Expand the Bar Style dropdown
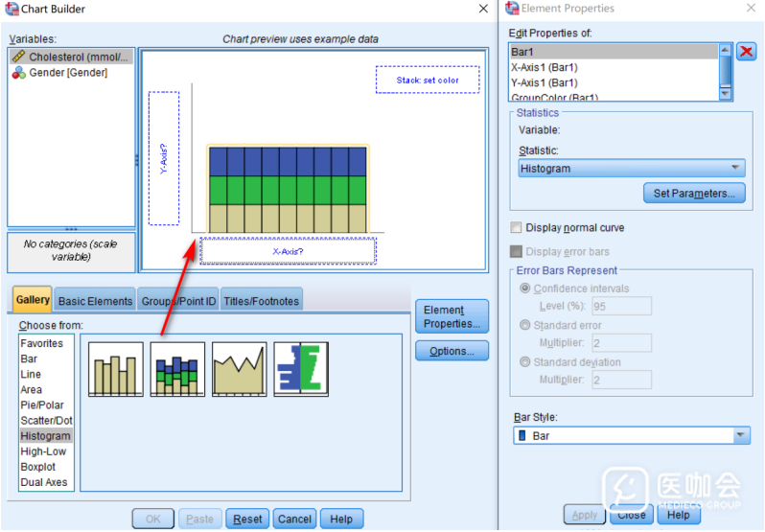The width and height of the screenshot is (765, 532). (631, 435)
